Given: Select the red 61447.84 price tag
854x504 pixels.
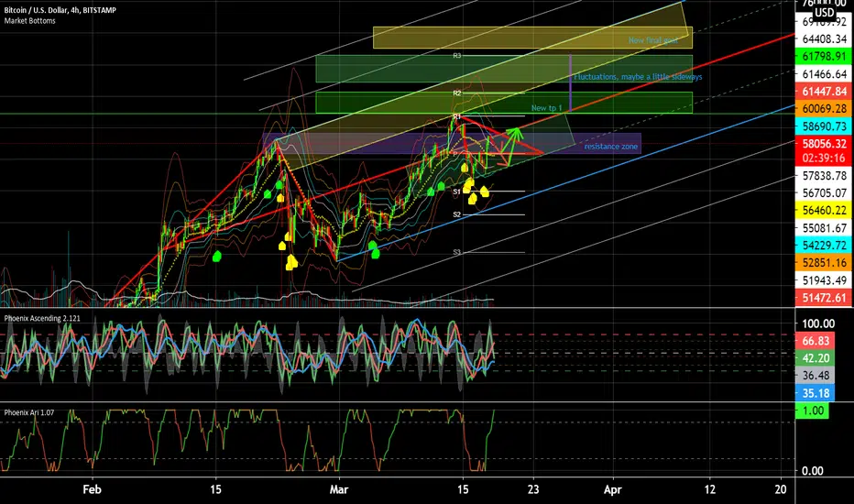Looking at the screenshot, I should pos(824,91).
